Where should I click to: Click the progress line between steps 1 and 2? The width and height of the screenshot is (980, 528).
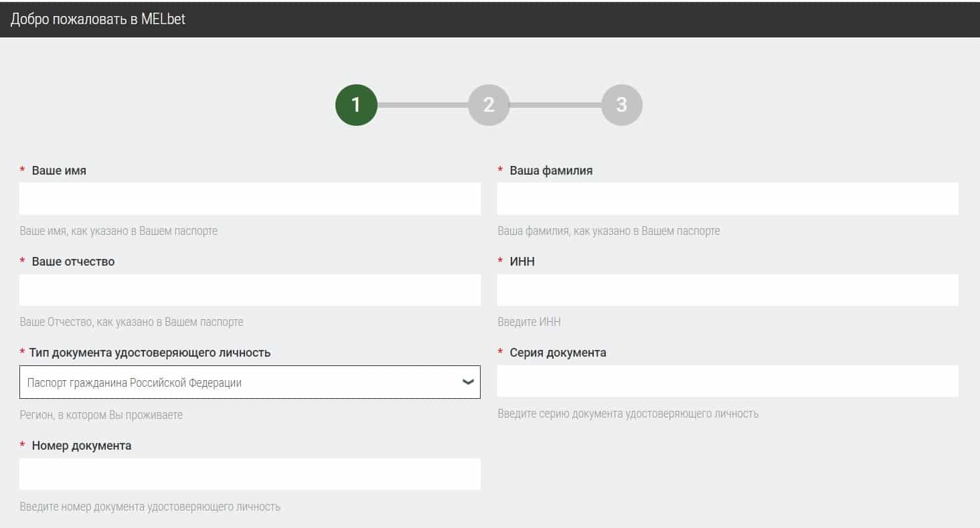[x=422, y=105]
